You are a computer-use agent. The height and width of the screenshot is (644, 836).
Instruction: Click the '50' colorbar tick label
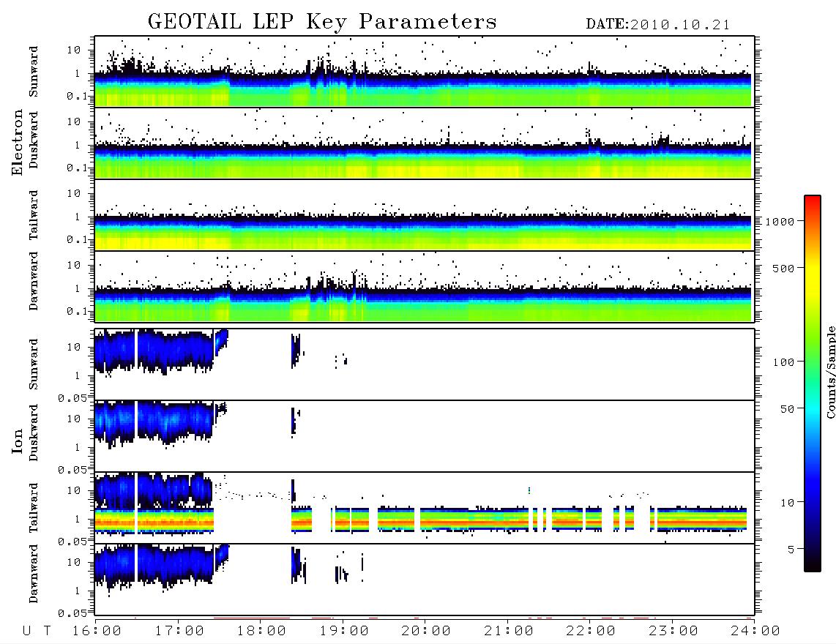(x=787, y=409)
